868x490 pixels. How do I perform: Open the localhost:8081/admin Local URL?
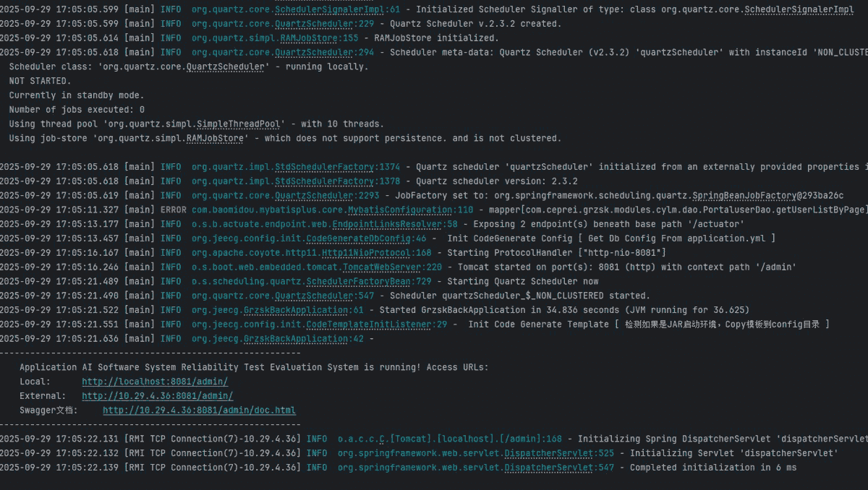point(155,382)
